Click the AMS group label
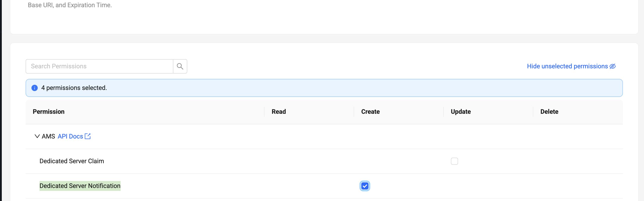The height and width of the screenshot is (201, 644). (48, 136)
